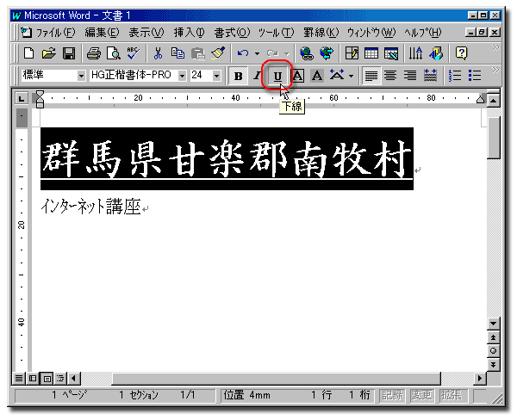Image resolution: width=517 pixels, height=420 pixels.
Task: Open Office Assistant help icon
Action: click(461, 53)
